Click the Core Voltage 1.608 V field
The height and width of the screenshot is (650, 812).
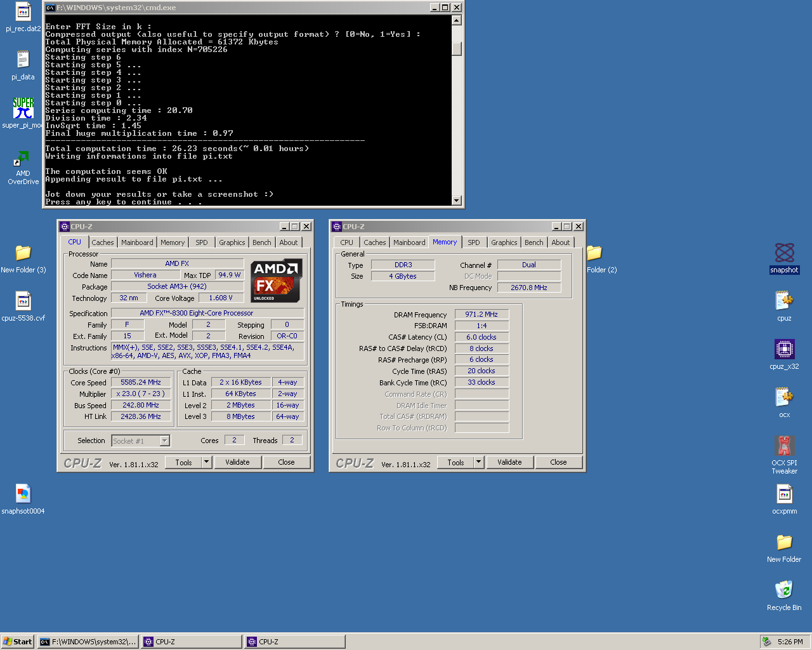click(x=221, y=298)
